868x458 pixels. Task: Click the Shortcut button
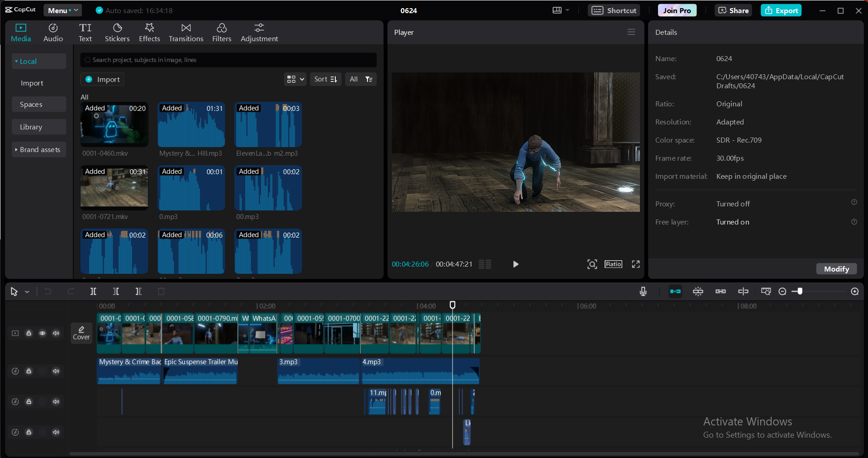(x=614, y=10)
